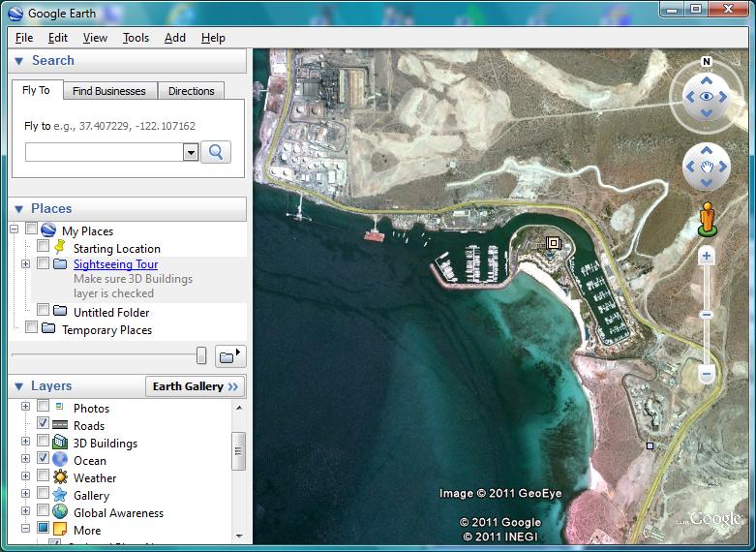Open the View menu
756x552 pixels.
95,38
